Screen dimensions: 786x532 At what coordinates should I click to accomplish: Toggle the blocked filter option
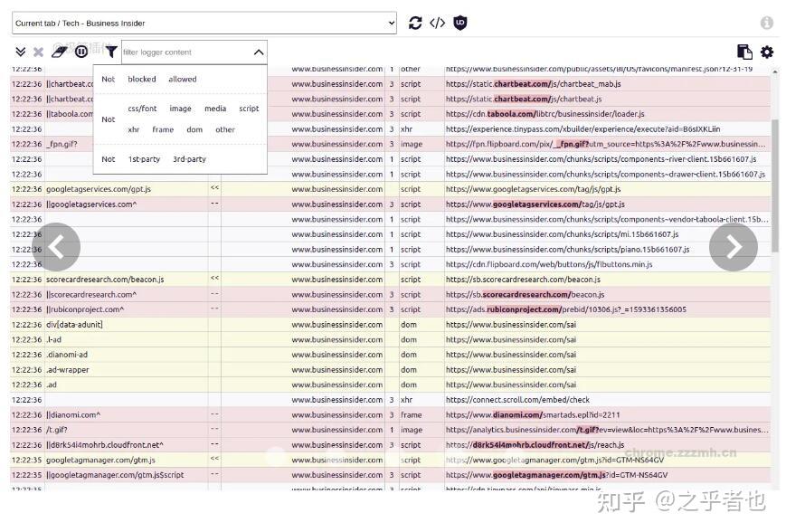142,80
